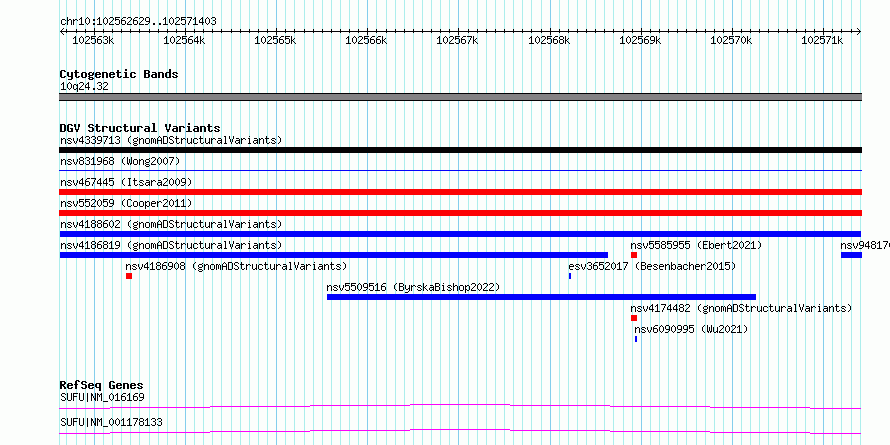
Task: Click the small red nsv4174482 marker
Action: point(634,318)
